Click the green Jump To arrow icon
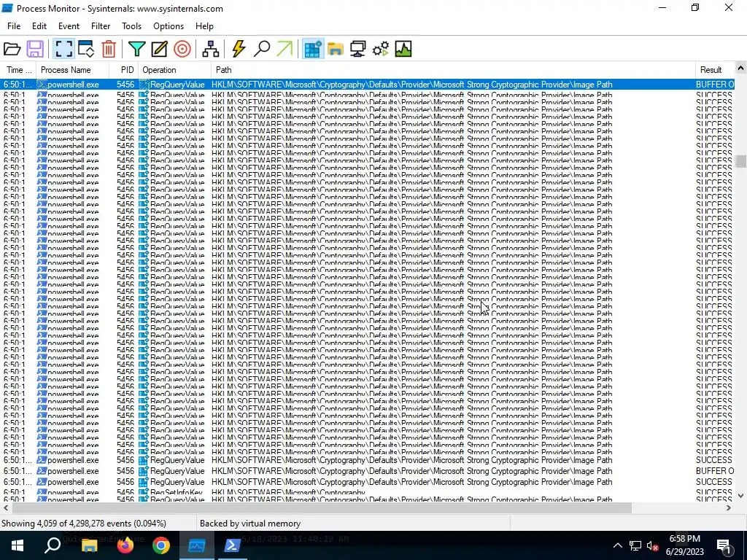747x560 pixels. pyautogui.click(x=285, y=49)
